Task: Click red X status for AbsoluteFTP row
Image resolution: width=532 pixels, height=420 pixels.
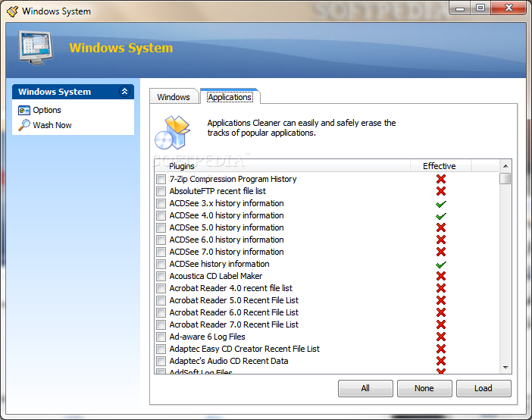Action: (441, 191)
